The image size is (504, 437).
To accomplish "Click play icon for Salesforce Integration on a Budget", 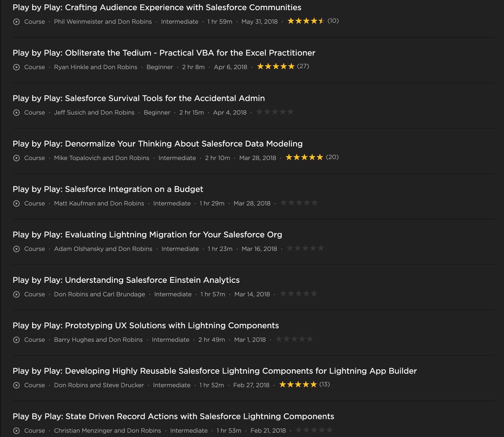I will click(x=16, y=203).
